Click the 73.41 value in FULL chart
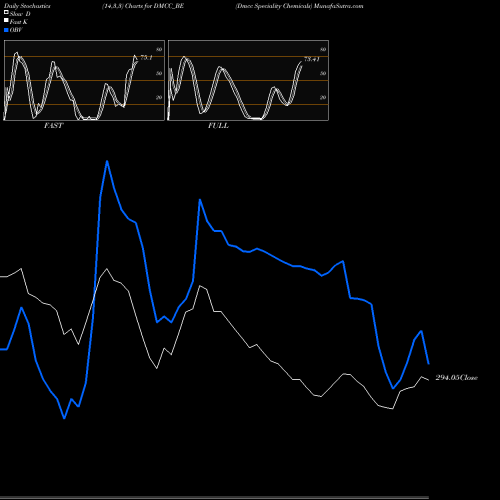This screenshot has height=500, width=500. (x=312, y=59)
